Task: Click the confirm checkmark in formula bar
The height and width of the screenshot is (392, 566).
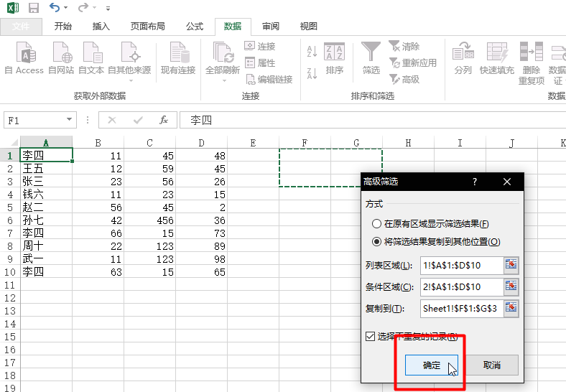Action: click(138, 120)
